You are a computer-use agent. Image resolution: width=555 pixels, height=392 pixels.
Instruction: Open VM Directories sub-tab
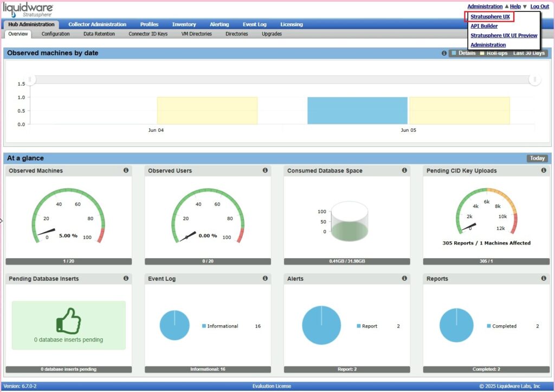pyautogui.click(x=196, y=34)
